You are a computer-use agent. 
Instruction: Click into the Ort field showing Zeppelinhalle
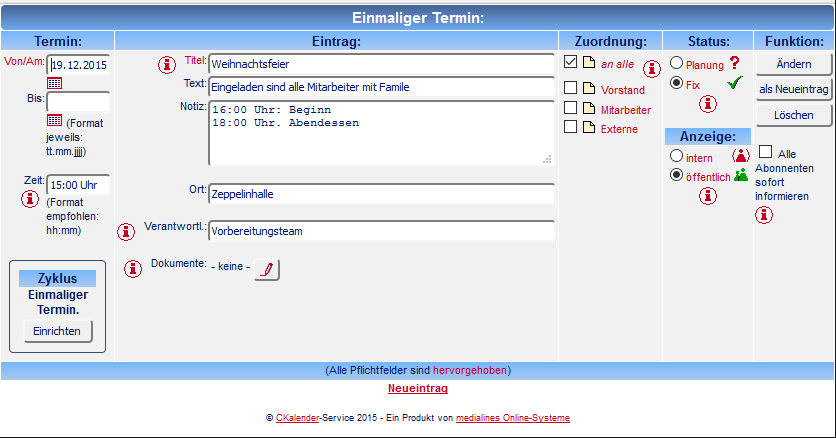tap(381, 194)
